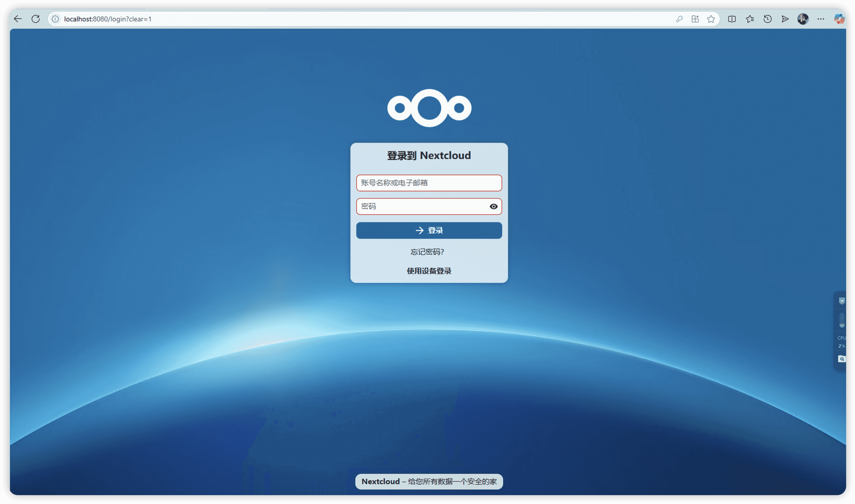
Task: Click the Nextcloud footer link
Action: [380, 482]
